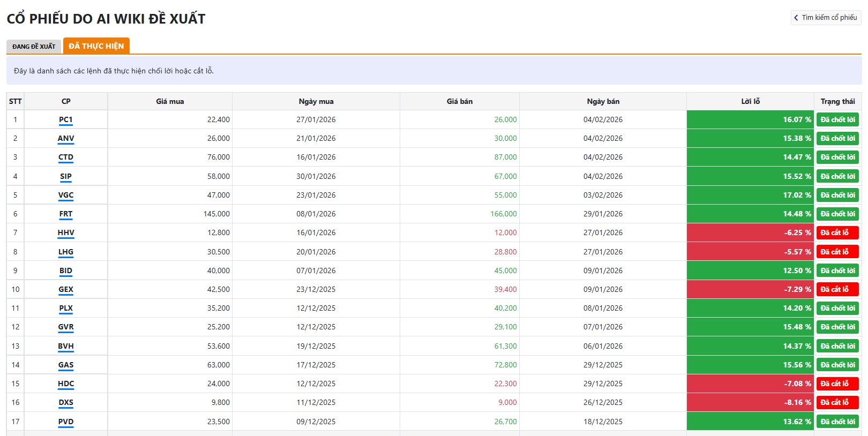The height and width of the screenshot is (436, 868).
Task: Open the GEX ticker link
Action: [66, 289]
